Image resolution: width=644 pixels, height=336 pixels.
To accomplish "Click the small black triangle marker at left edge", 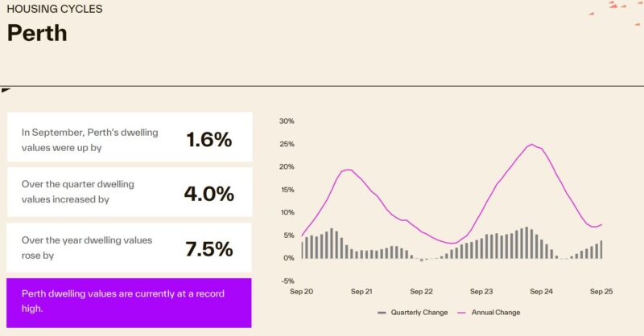I will point(6,89).
